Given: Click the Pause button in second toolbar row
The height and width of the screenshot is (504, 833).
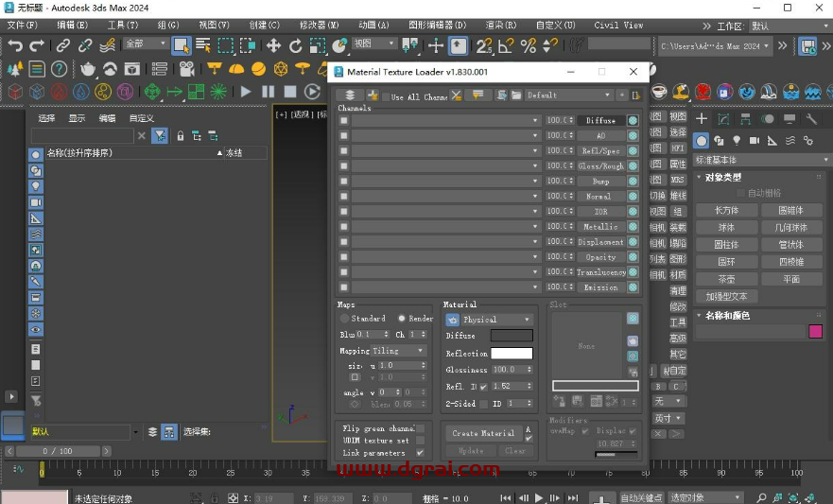Looking at the screenshot, I should point(269,92).
